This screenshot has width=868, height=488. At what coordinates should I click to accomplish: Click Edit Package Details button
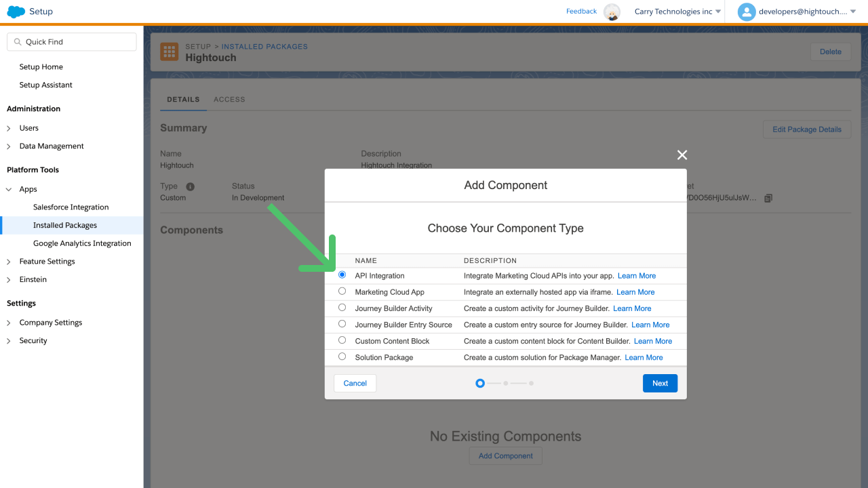point(807,129)
